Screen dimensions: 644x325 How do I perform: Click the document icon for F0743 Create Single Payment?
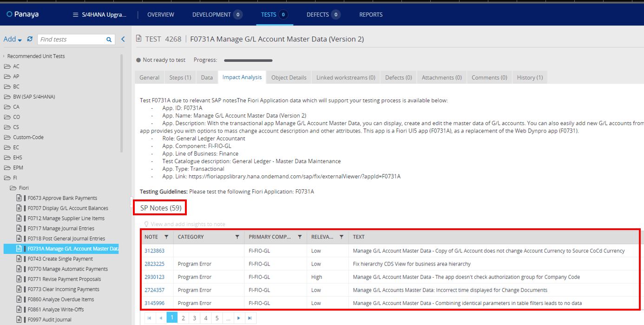point(19,259)
